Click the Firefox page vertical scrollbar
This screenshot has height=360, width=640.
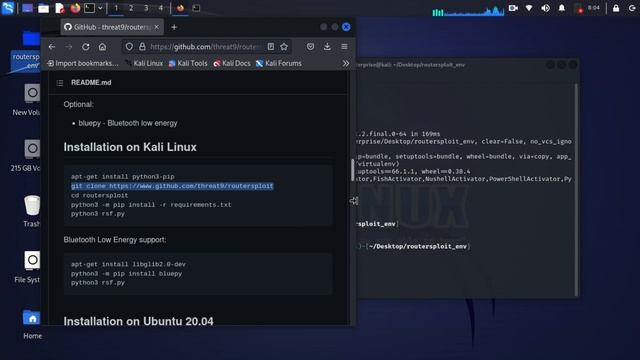[353, 170]
